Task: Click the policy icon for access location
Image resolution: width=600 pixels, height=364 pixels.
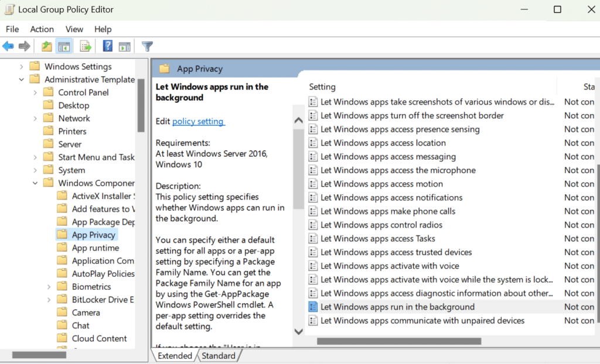Action: pyautogui.click(x=313, y=143)
